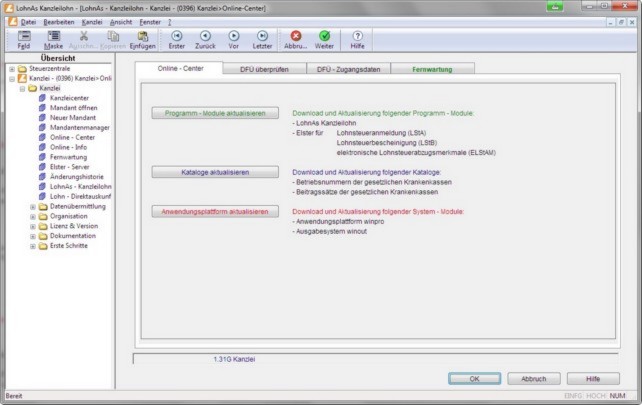Image resolution: width=642 pixels, height=405 pixels.
Task: Switch to the Online - Center tab
Action: (180, 68)
